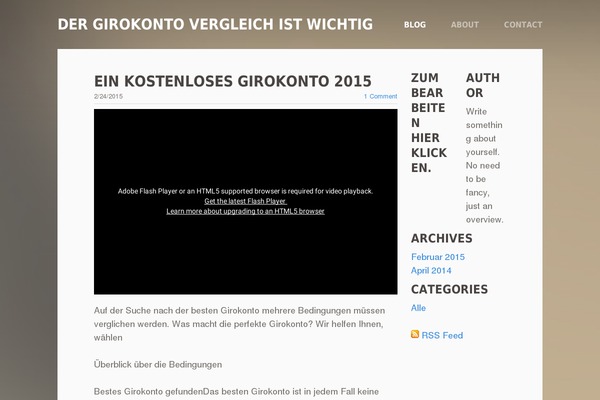Click the message 'Adobe Flash Player or an HTML5'
This screenshot has width=600, height=400.
pyautogui.click(x=245, y=191)
